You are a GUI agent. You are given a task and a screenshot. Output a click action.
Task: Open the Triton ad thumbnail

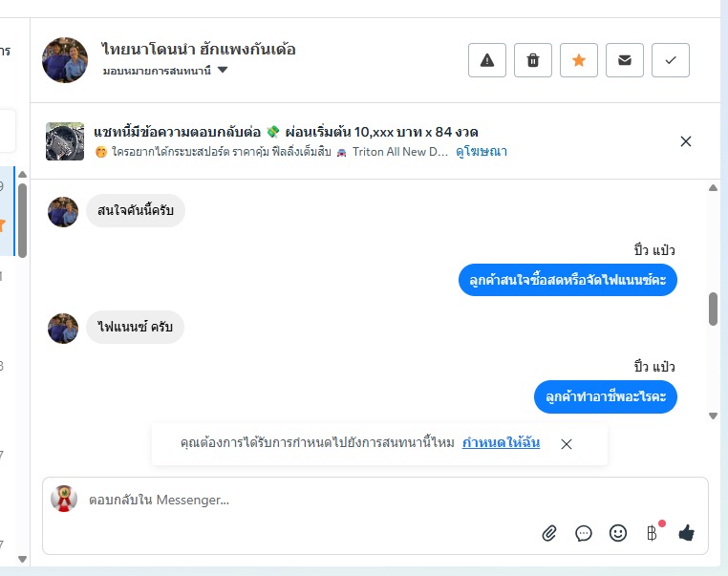pyautogui.click(x=65, y=141)
